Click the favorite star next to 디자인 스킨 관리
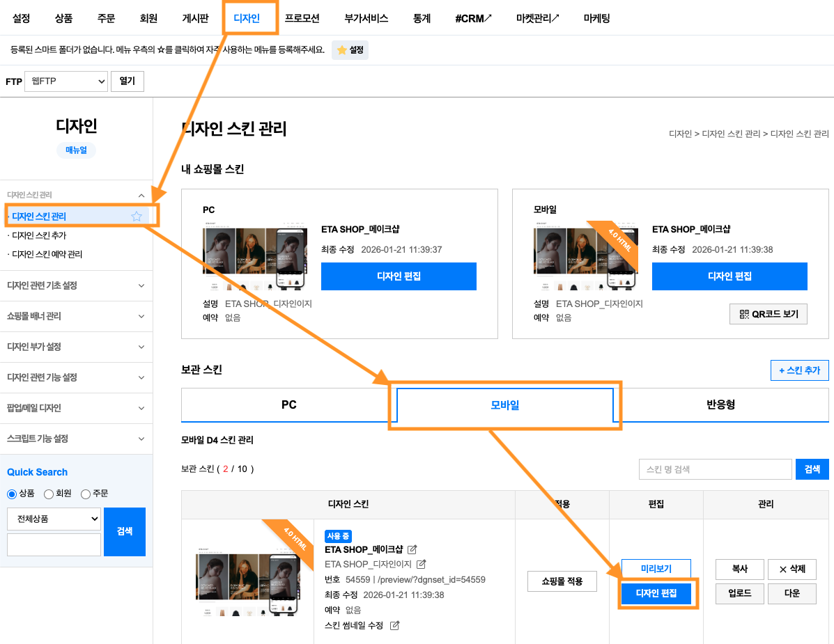The image size is (834, 644). [137, 217]
